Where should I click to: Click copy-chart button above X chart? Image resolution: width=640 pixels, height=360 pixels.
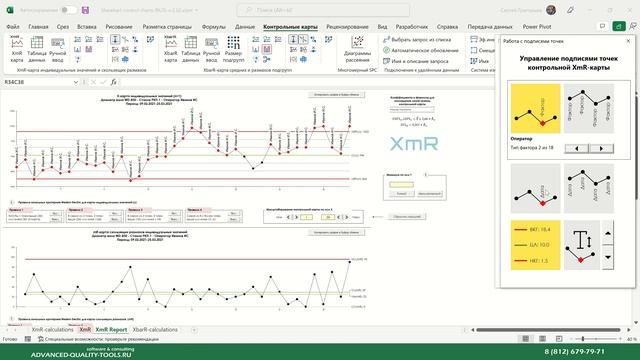[x=337, y=95]
